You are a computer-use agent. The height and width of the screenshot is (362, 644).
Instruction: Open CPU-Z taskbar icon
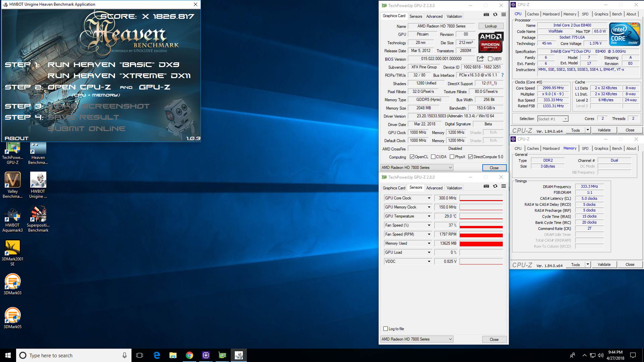206,355
